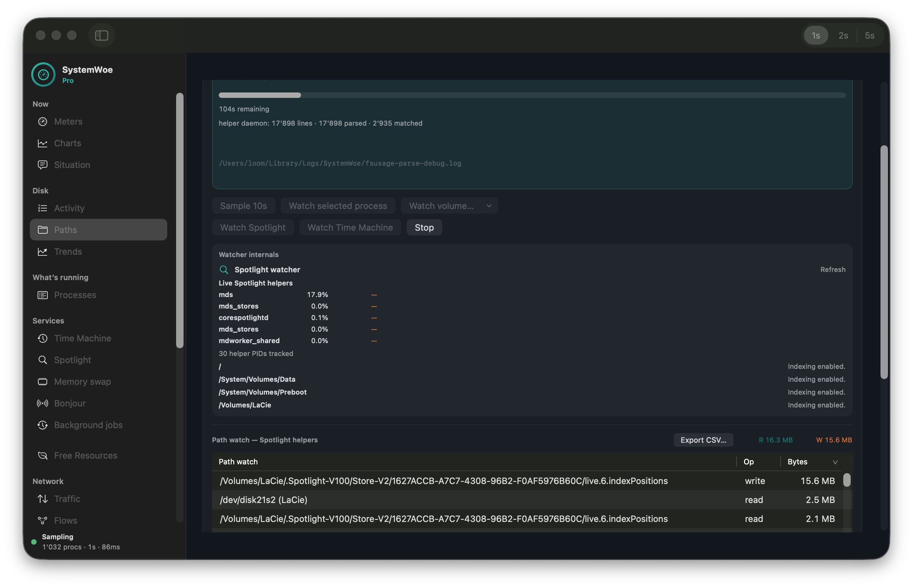The width and height of the screenshot is (913, 588).
Task: Open Bonjour broadcast icon
Action: coord(42,403)
